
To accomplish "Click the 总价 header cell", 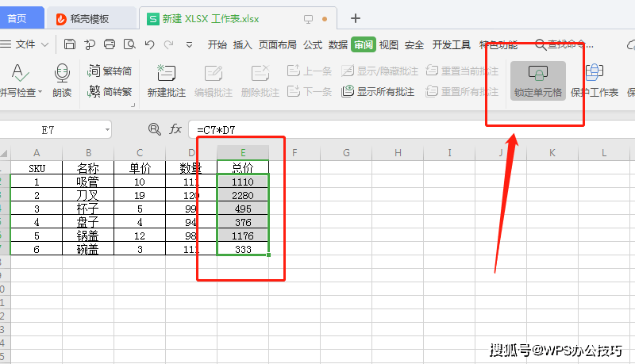I will 243,167.
